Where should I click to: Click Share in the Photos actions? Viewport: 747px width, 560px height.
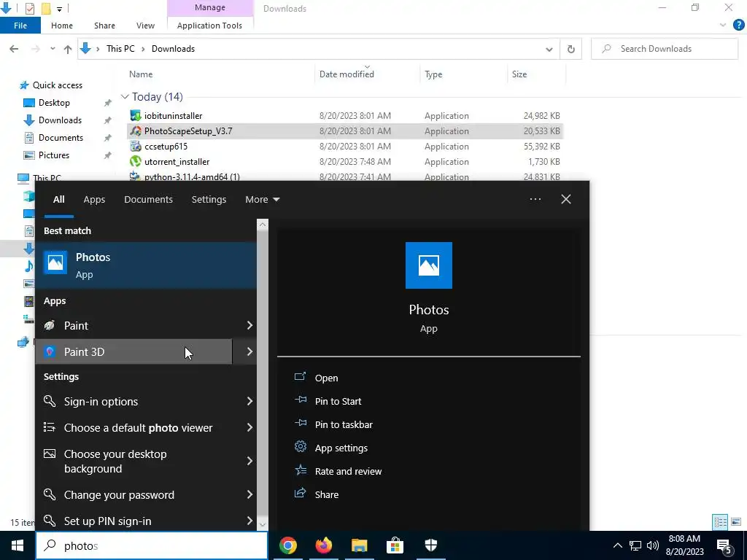326,495
